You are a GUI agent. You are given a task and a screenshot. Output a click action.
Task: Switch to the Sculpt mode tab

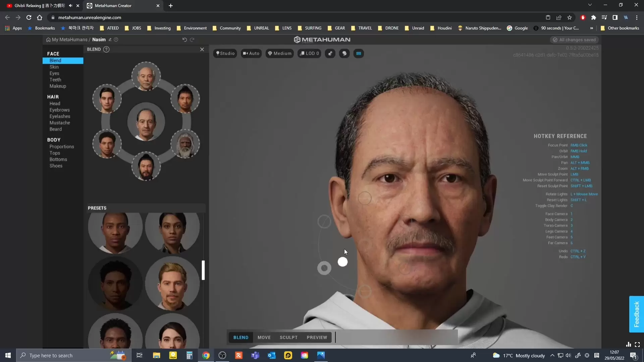point(288,338)
